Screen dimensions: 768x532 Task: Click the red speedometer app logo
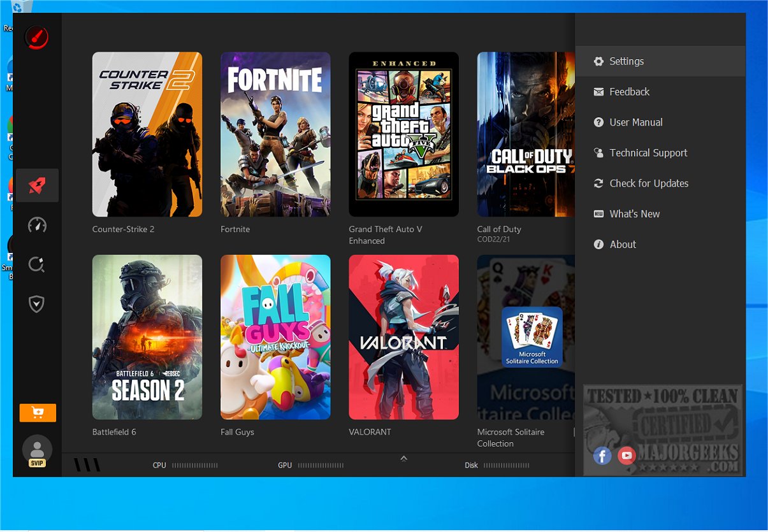(37, 38)
